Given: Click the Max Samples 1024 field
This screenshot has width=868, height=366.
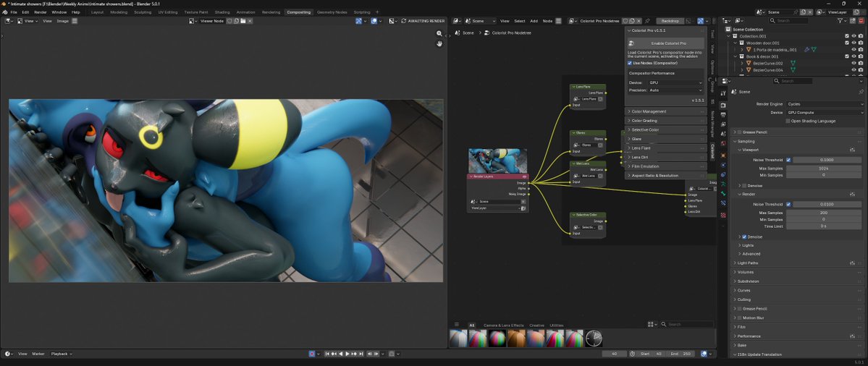Looking at the screenshot, I should [825, 168].
